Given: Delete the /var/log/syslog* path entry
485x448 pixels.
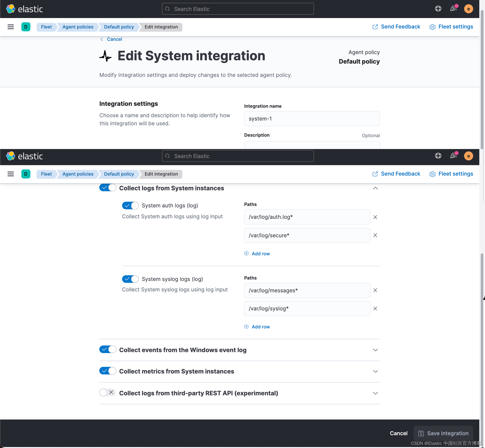Looking at the screenshot, I should tap(375, 308).
